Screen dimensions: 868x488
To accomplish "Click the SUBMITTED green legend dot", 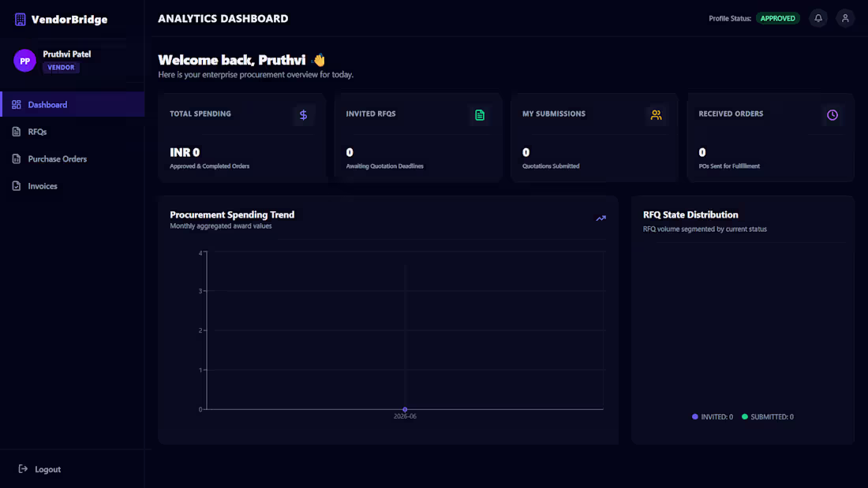I will pos(745,416).
